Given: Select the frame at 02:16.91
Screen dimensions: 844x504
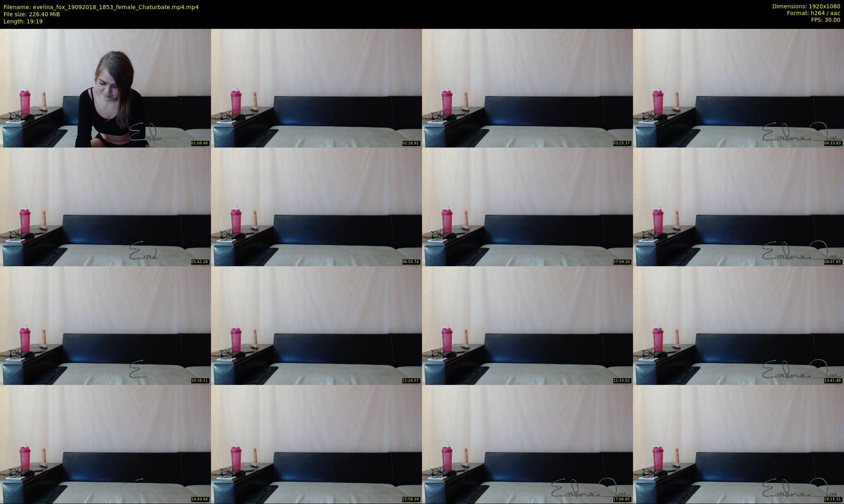Looking at the screenshot, I should 316,88.
